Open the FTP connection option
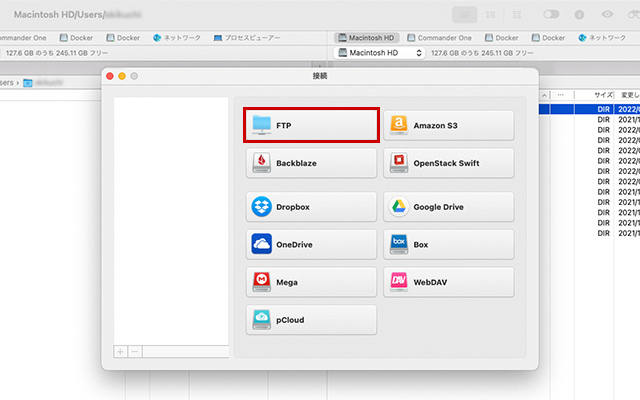This screenshot has height=400, width=640. 311,125
